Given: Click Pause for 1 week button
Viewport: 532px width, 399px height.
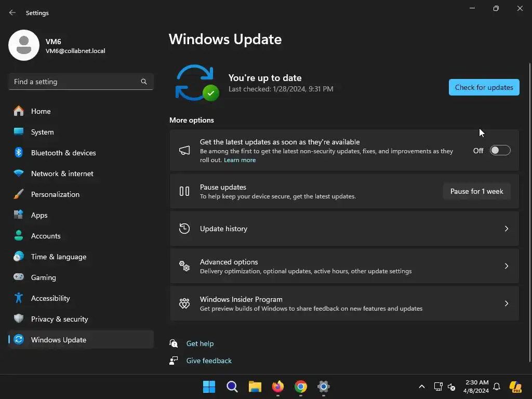Looking at the screenshot, I should [477, 191].
